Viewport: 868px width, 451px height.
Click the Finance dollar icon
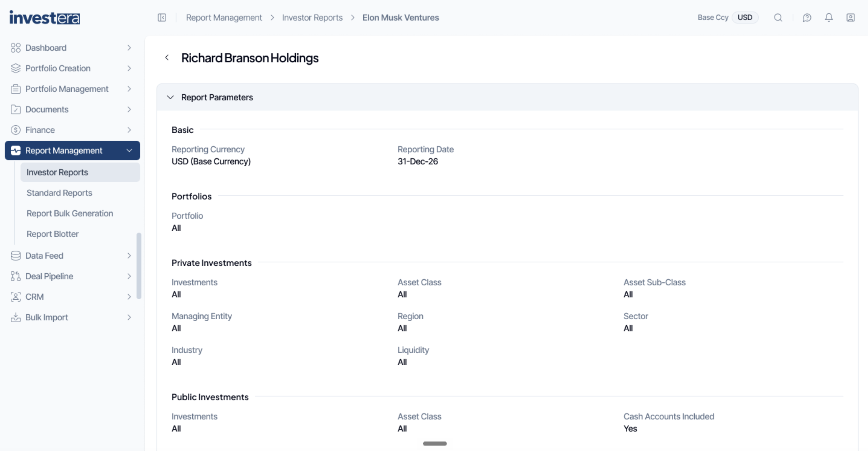point(16,130)
